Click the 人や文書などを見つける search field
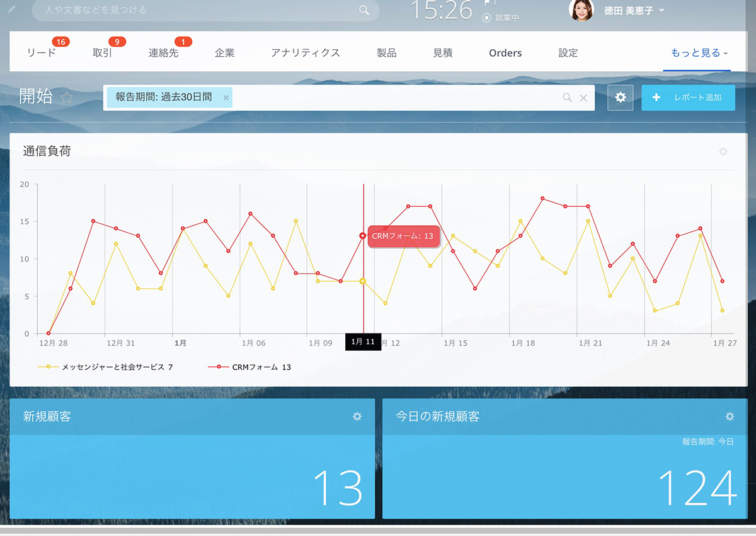Viewport: 756px width, 536px height. pyautogui.click(x=195, y=10)
